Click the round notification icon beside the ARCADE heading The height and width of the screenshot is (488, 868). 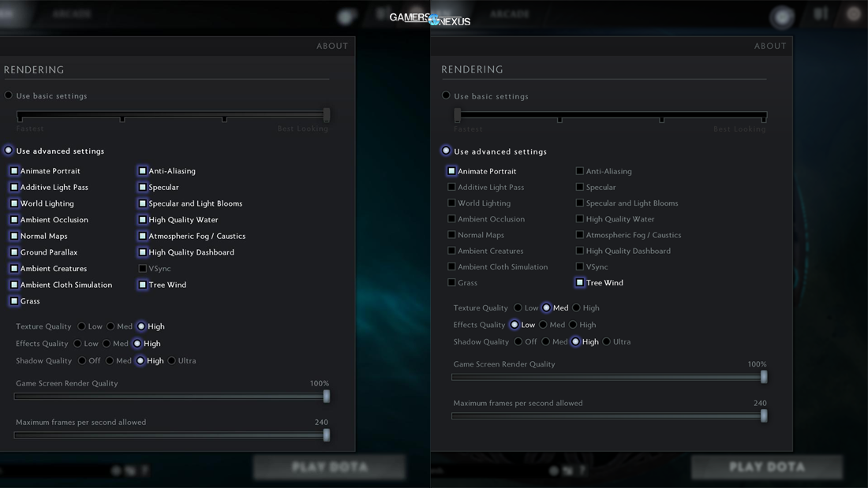(346, 16)
